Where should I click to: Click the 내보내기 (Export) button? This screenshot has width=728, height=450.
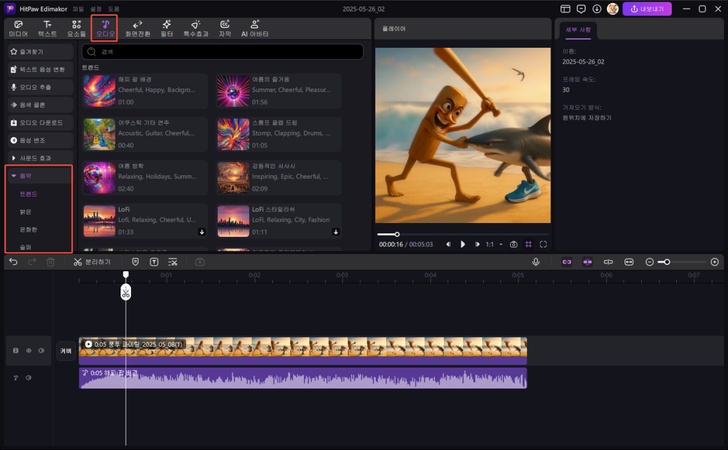click(647, 9)
